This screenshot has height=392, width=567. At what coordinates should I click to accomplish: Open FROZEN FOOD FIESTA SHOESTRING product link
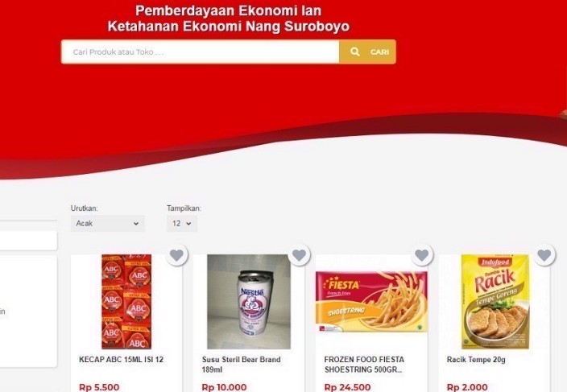(x=364, y=365)
